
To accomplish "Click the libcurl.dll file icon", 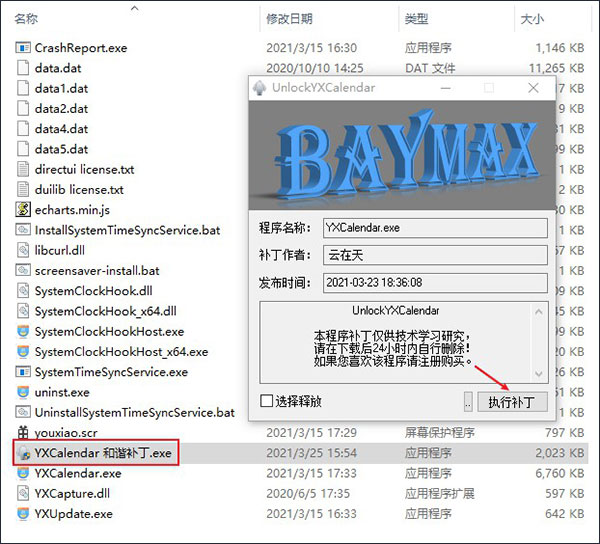I will (x=23, y=250).
